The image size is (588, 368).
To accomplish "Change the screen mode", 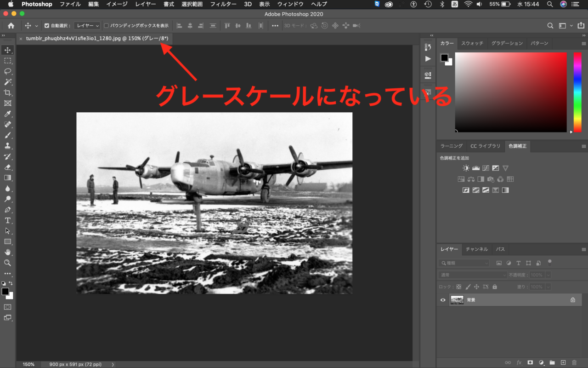I will coord(8,317).
